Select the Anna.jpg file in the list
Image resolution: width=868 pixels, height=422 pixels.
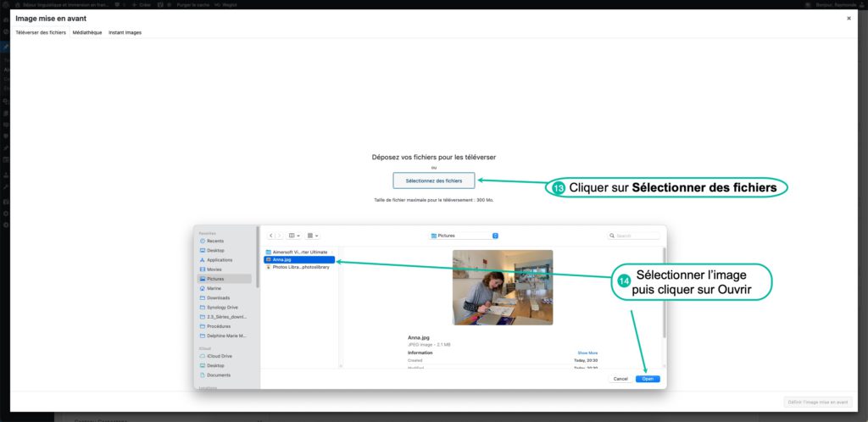(x=298, y=259)
